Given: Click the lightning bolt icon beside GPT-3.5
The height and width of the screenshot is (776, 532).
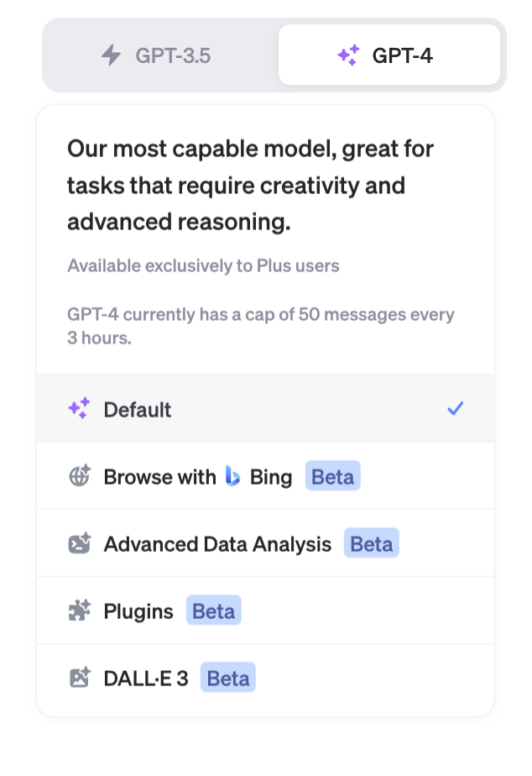Looking at the screenshot, I should (x=111, y=56).
